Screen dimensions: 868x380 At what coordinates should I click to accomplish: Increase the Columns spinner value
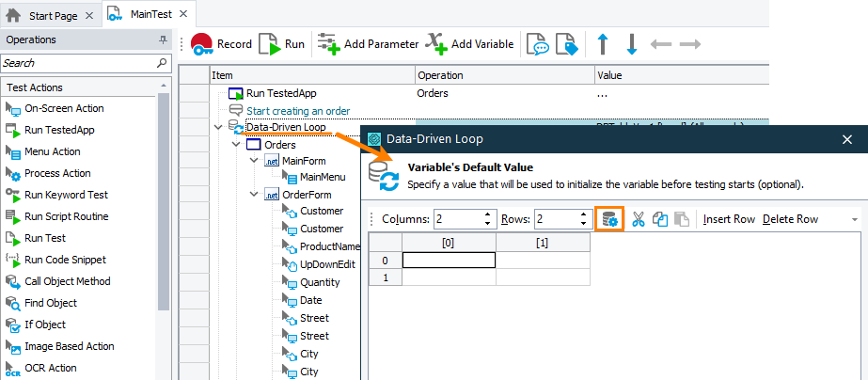tap(488, 215)
